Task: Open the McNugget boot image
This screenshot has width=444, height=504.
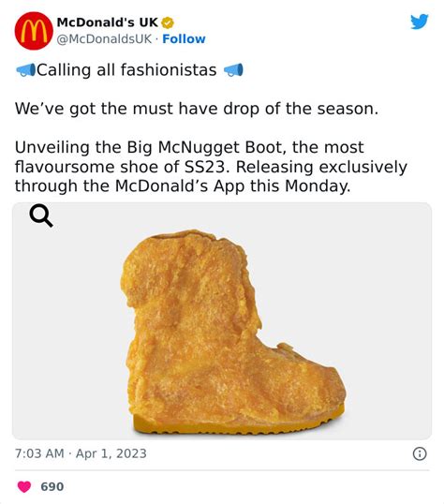Action: [x=222, y=320]
